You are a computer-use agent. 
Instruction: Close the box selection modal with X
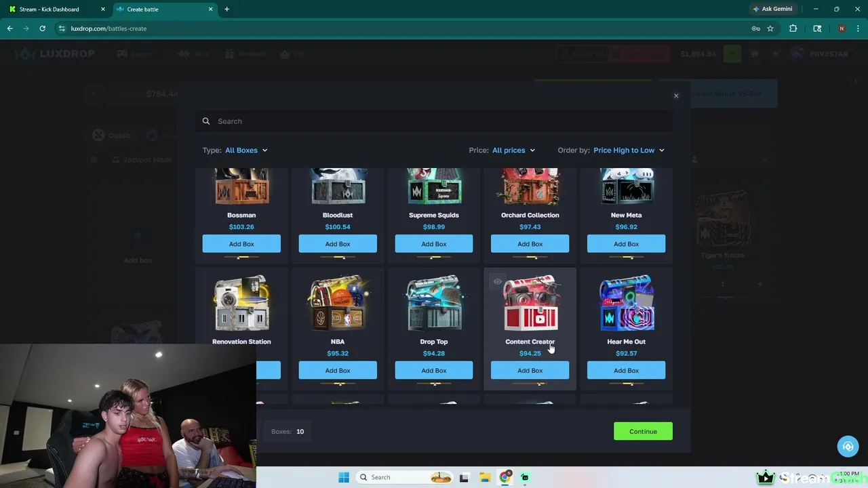tap(676, 96)
